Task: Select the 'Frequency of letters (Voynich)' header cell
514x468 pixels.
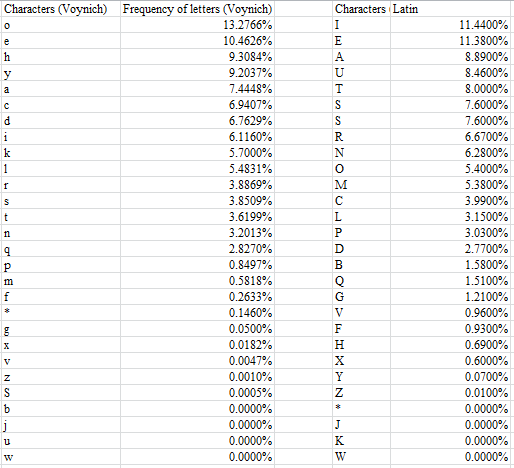Action: (197, 9)
